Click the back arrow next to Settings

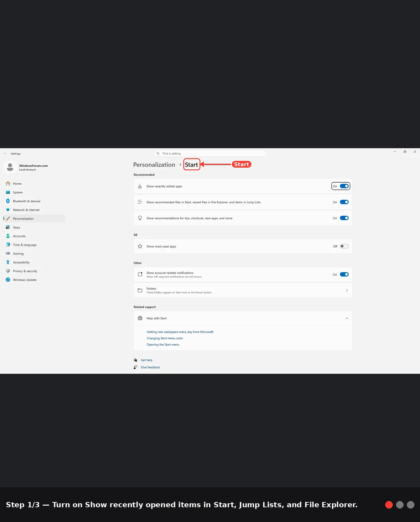pos(5,153)
